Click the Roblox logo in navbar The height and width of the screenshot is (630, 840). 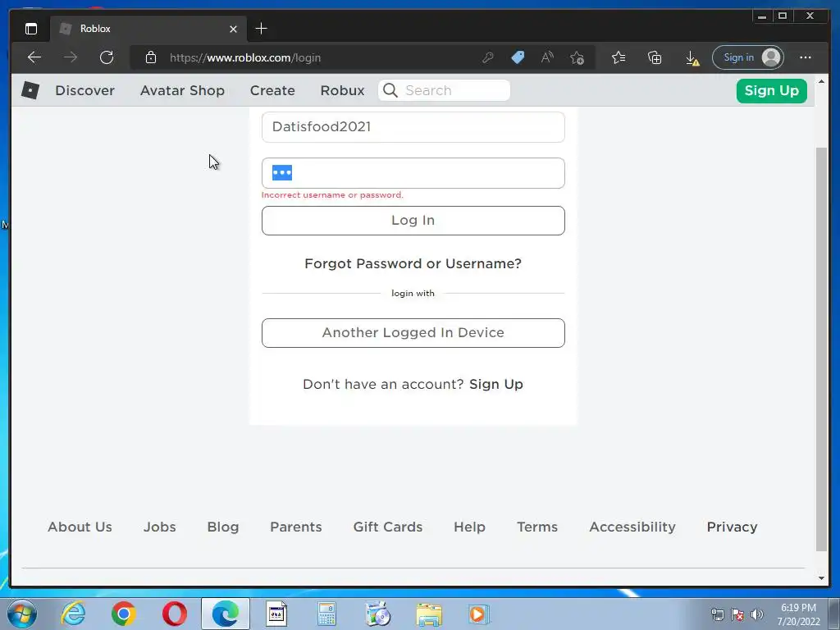(30, 90)
